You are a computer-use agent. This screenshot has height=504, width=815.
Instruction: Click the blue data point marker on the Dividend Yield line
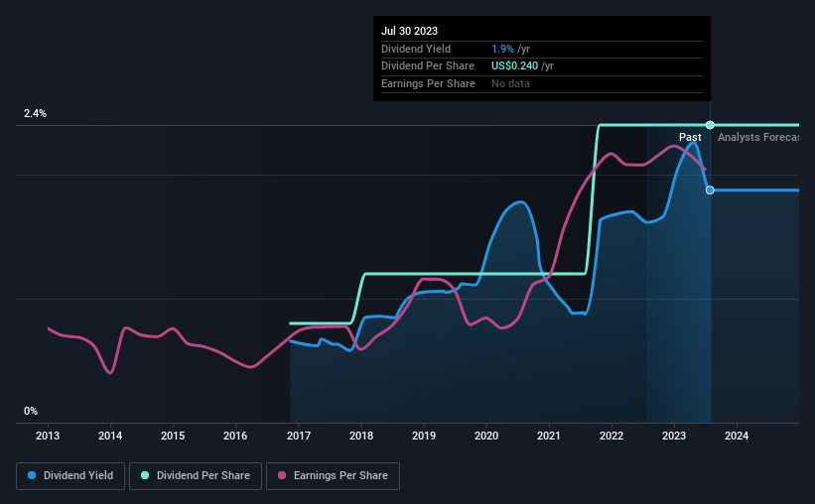point(710,189)
